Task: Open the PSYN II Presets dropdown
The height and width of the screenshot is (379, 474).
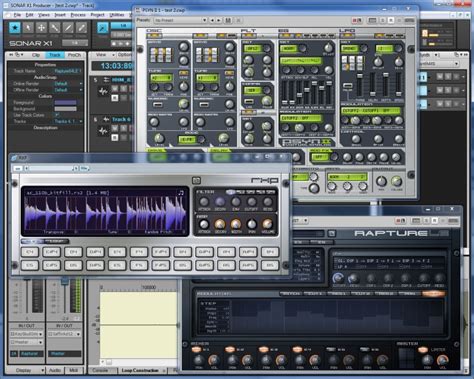Action: point(180,20)
